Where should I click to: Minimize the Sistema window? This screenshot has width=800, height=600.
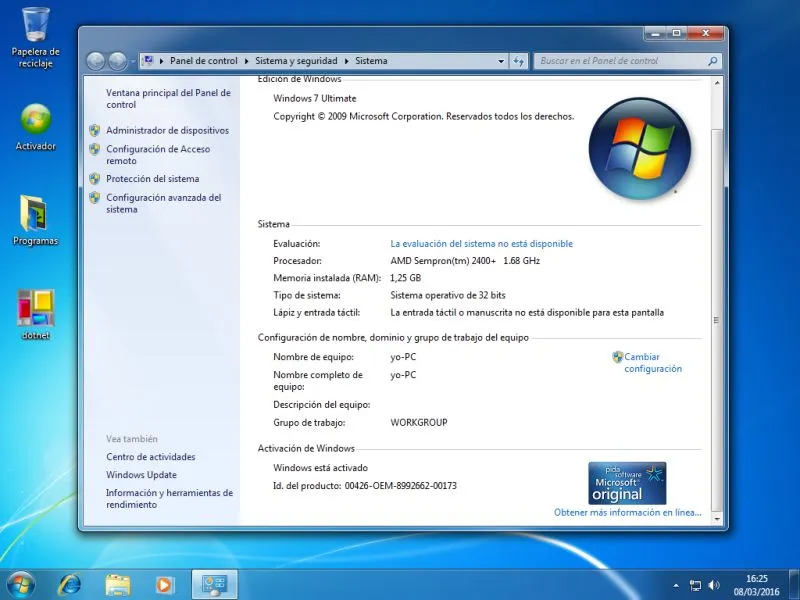point(656,34)
